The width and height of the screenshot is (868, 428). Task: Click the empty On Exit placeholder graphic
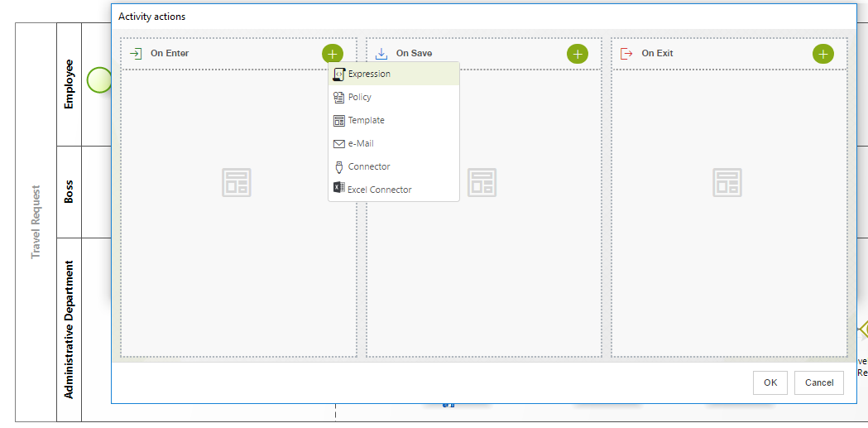tap(727, 182)
